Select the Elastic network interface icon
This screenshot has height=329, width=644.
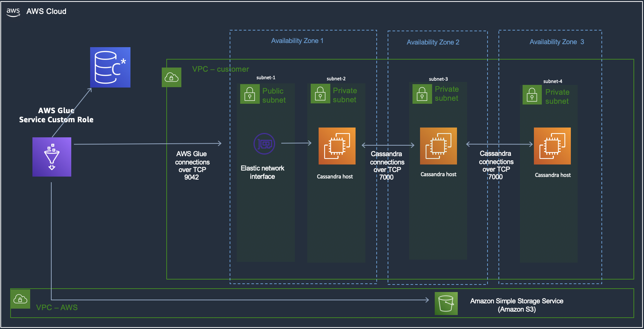pos(264,144)
